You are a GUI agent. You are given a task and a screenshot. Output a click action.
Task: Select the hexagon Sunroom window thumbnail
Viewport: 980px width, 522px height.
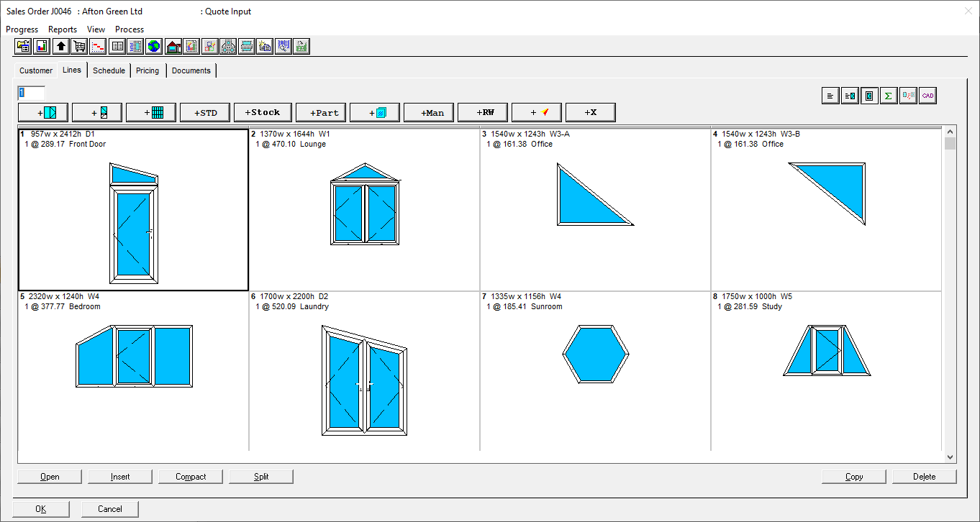[595, 354]
